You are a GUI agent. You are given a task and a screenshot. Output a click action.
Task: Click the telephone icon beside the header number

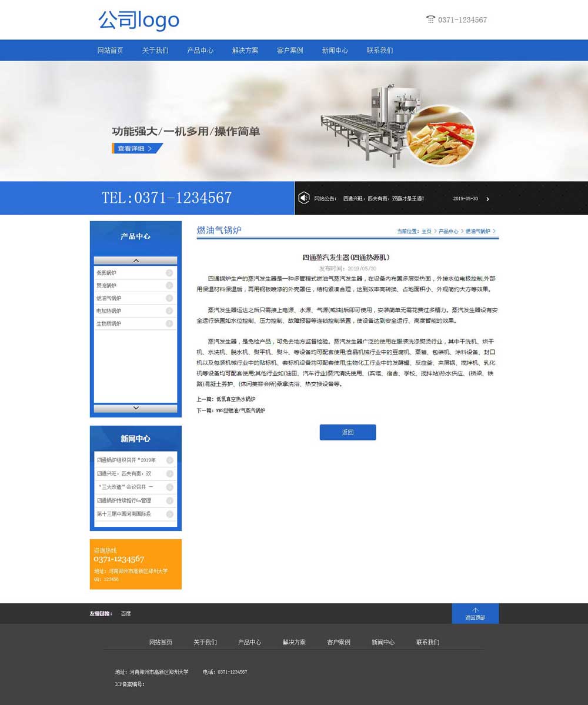(x=430, y=19)
